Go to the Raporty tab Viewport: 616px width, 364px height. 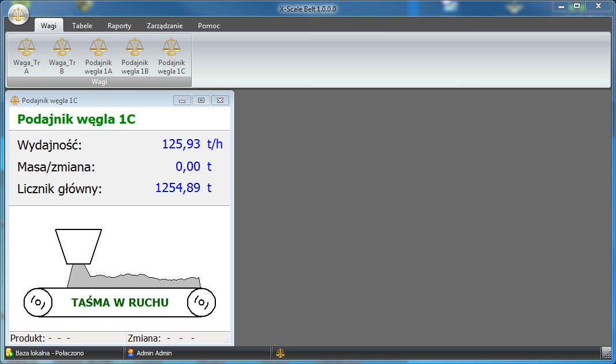tap(119, 26)
